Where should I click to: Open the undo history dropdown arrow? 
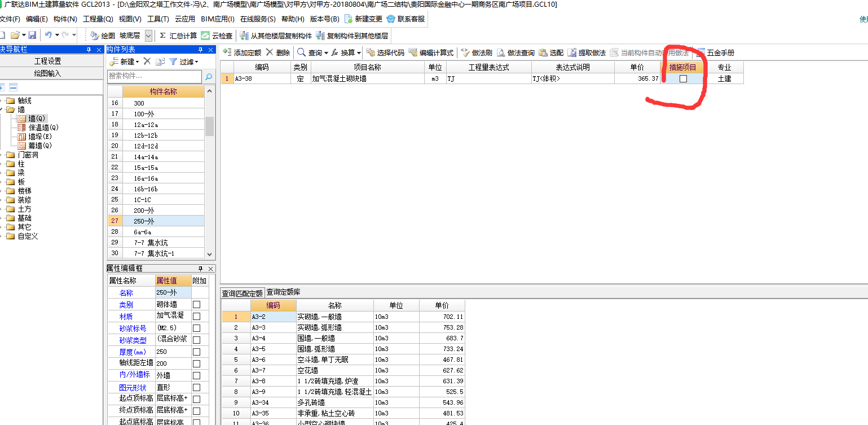(57, 36)
